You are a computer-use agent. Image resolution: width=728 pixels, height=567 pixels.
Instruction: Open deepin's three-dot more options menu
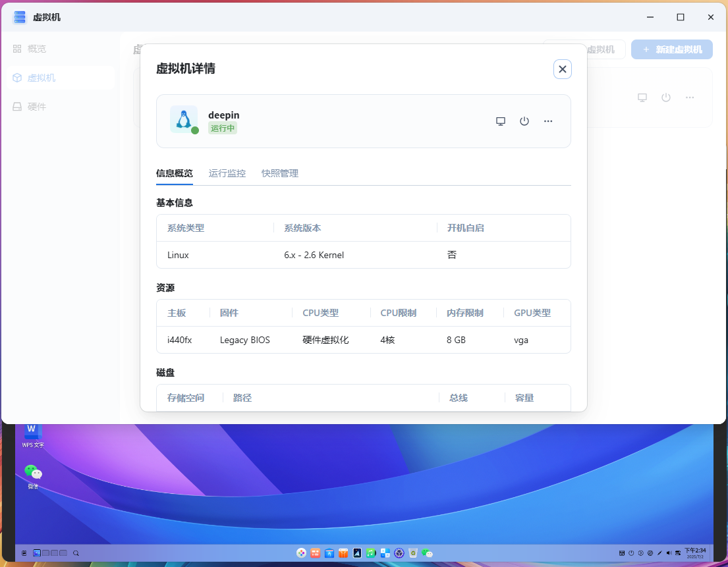click(x=548, y=121)
